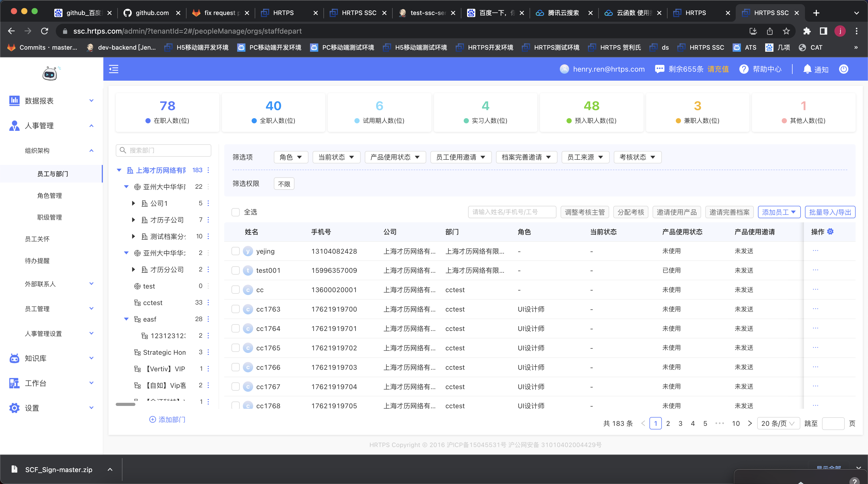Click the 调整考核主管 button
Screen dimensions: 868x484
coord(585,212)
